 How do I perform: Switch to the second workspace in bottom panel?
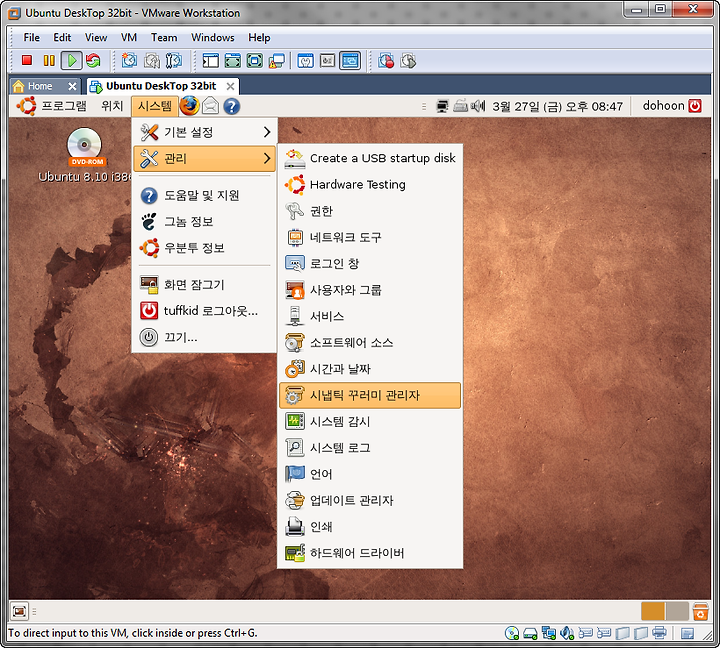click(677, 611)
